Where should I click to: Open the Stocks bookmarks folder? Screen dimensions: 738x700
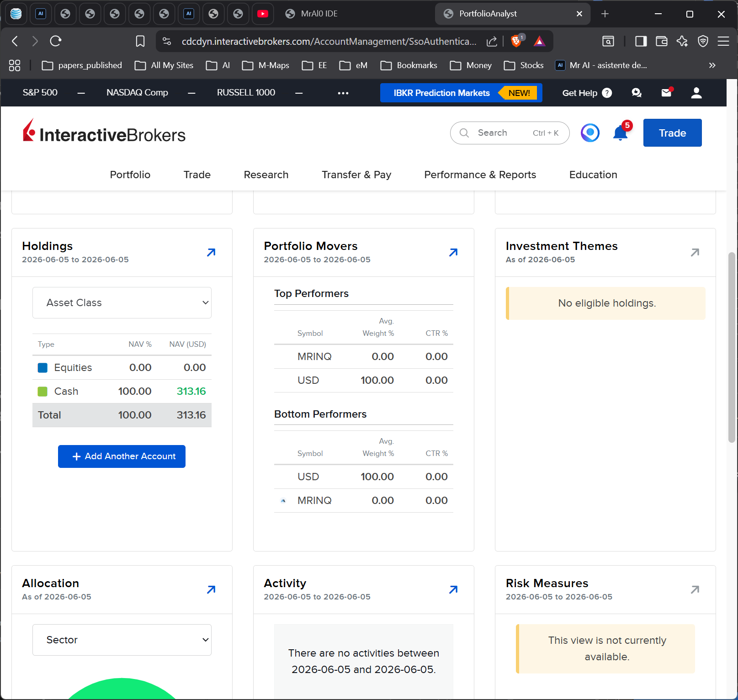[x=524, y=65]
